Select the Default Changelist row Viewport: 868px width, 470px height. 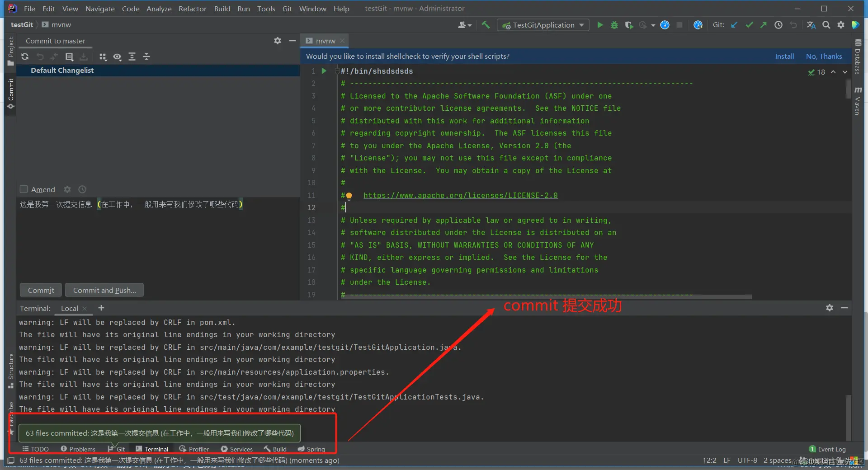tap(158, 70)
